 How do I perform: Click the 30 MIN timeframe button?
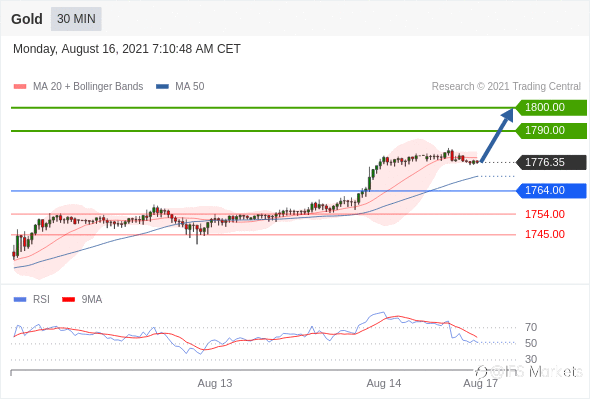pos(76,19)
